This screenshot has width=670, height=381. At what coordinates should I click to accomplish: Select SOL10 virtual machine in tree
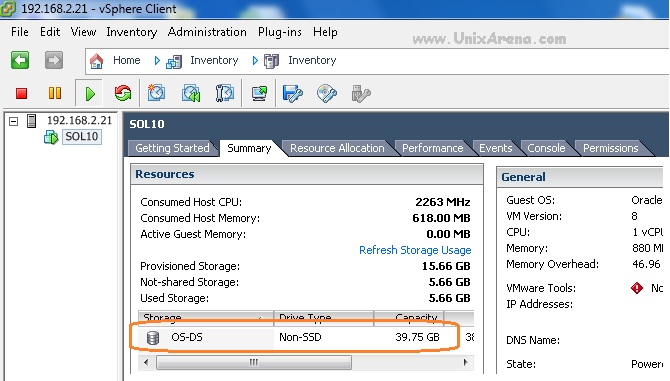pos(82,137)
